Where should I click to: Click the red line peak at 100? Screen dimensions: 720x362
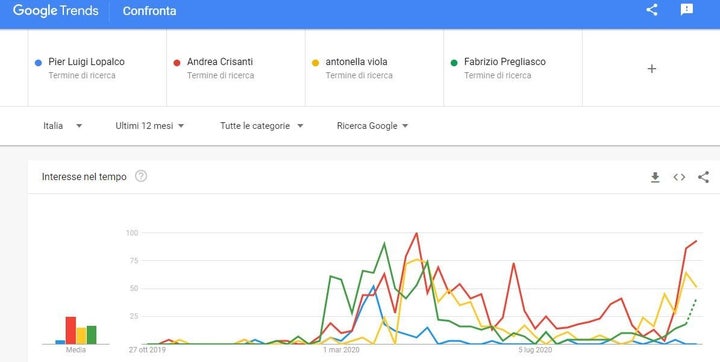[x=416, y=233]
